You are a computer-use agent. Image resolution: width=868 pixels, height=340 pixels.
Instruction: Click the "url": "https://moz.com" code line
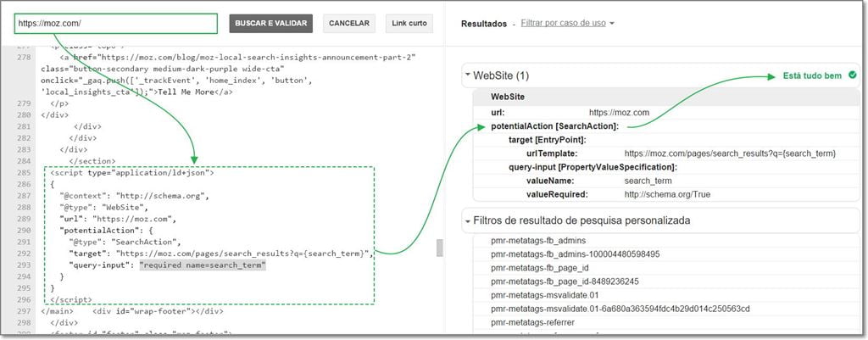(117, 220)
